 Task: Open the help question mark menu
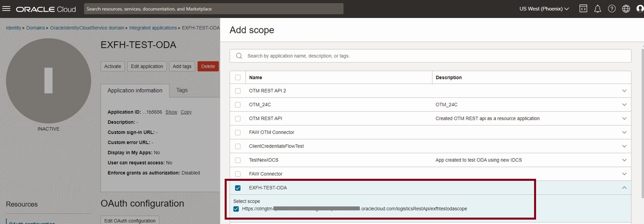click(x=612, y=9)
